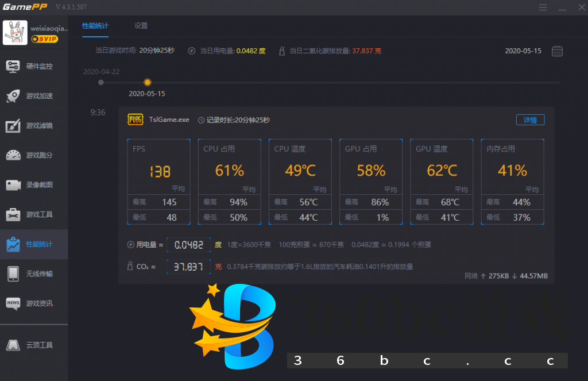
Task: Click the 2020-05-15 orange timeline marker
Action: [x=148, y=82]
